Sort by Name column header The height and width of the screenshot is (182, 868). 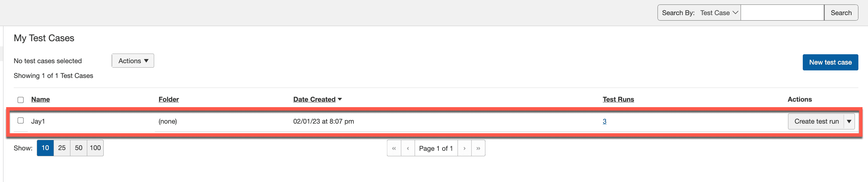click(41, 99)
